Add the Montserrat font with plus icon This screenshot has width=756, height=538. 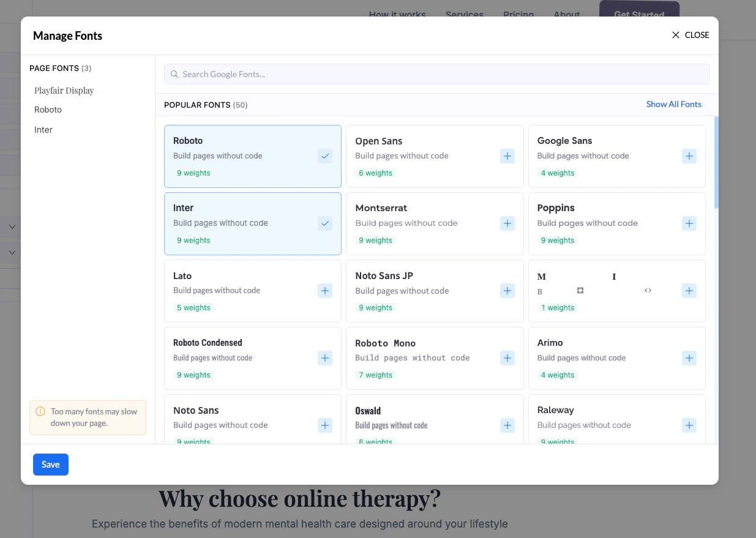click(507, 223)
